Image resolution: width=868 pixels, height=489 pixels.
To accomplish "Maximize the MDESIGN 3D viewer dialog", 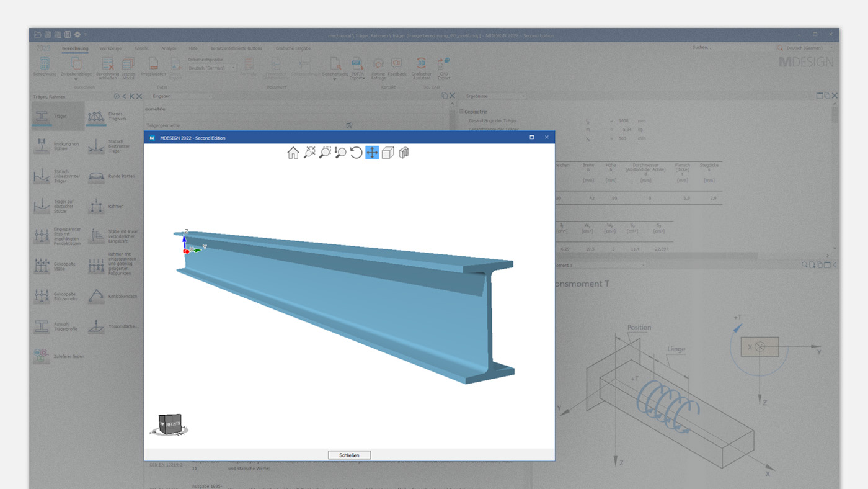I will point(531,137).
